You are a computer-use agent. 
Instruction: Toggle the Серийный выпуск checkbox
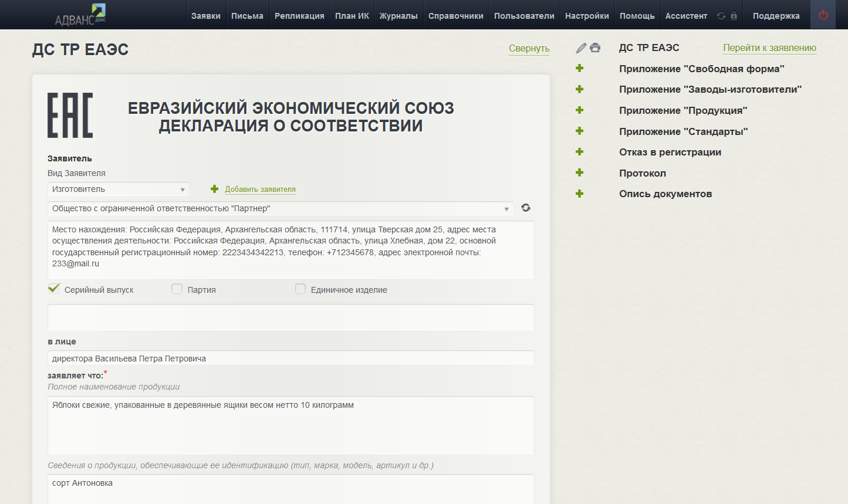[x=54, y=288]
